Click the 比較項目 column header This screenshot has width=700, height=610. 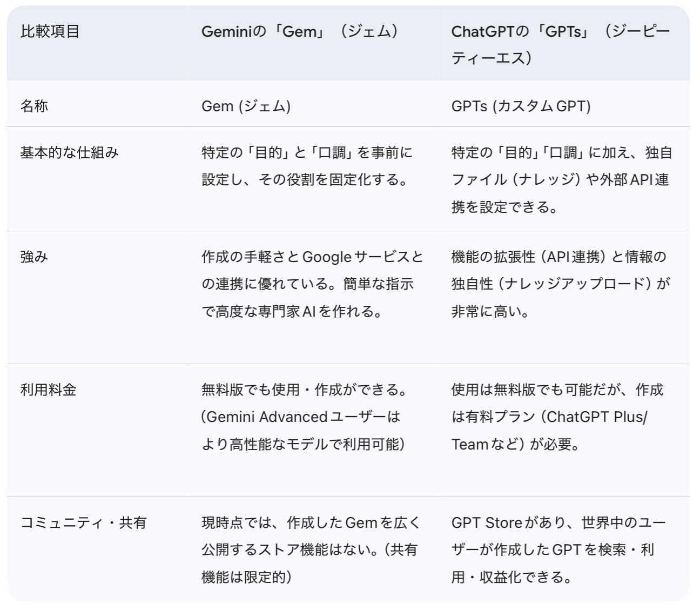50,31
